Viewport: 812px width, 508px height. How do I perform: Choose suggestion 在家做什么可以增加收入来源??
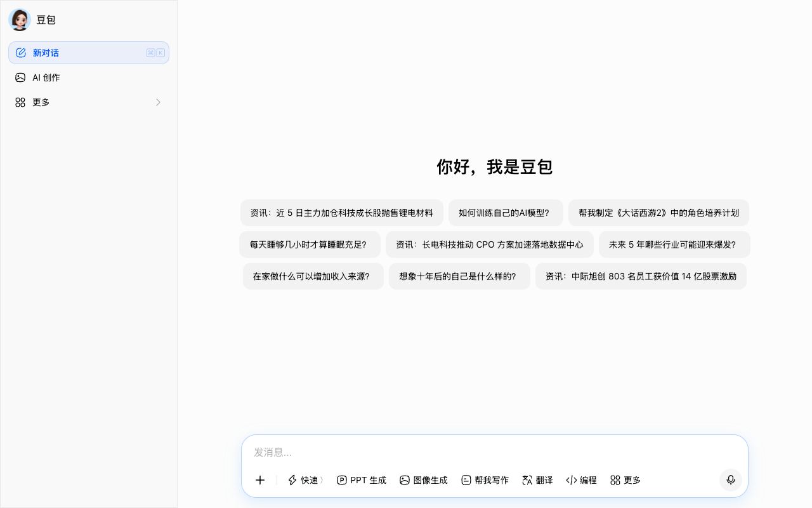coord(313,276)
